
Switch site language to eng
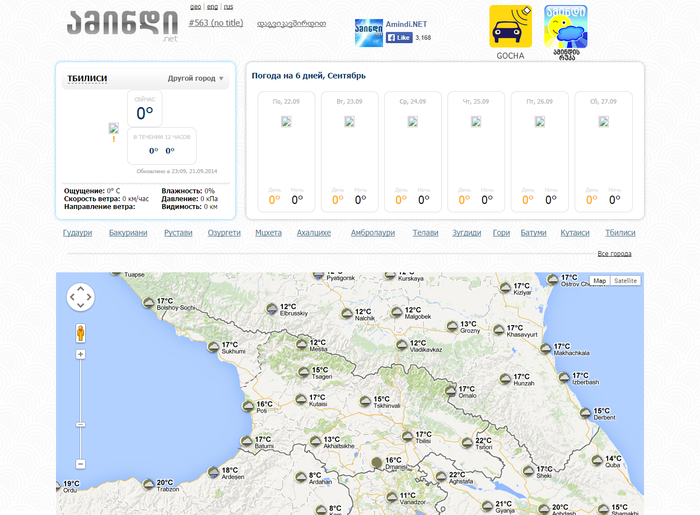[x=212, y=6]
